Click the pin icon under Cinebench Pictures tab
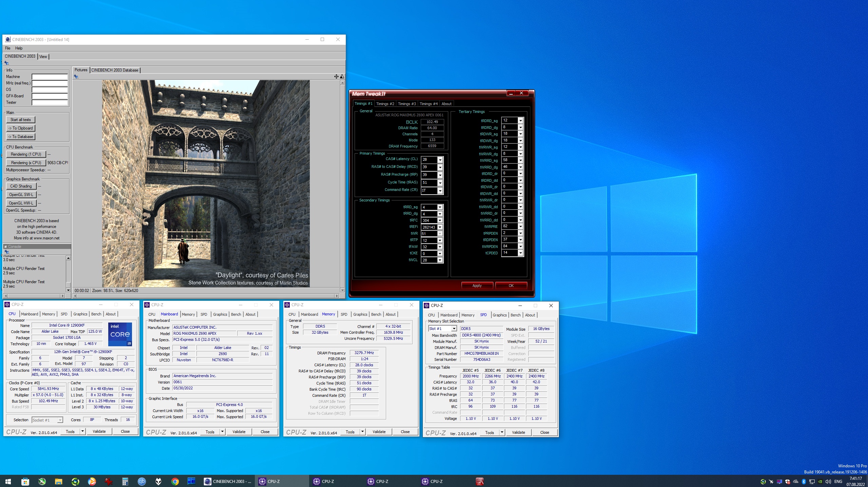The width and height of the screenshot is (868, 487). tap(76, 77)
